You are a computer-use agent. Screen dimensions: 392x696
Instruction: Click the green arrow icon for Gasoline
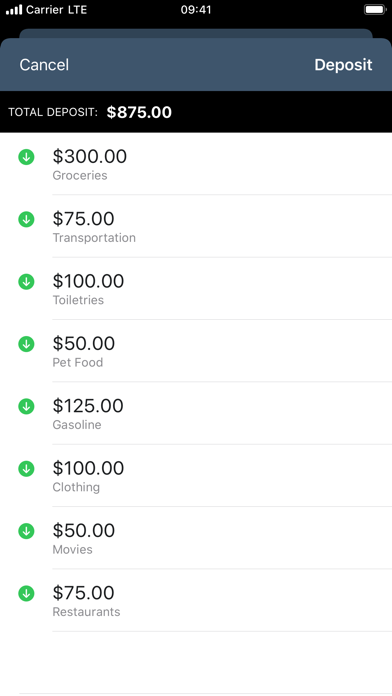point(26,406)
